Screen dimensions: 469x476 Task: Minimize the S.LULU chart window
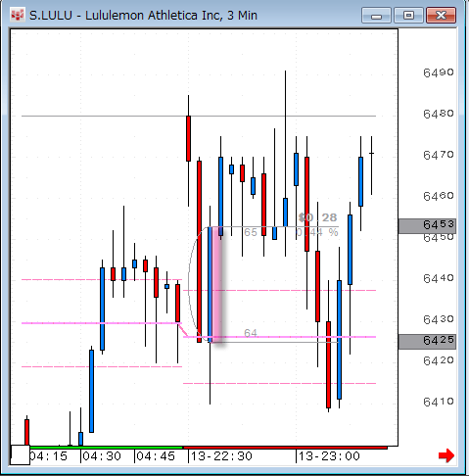[x=376, y=16]
